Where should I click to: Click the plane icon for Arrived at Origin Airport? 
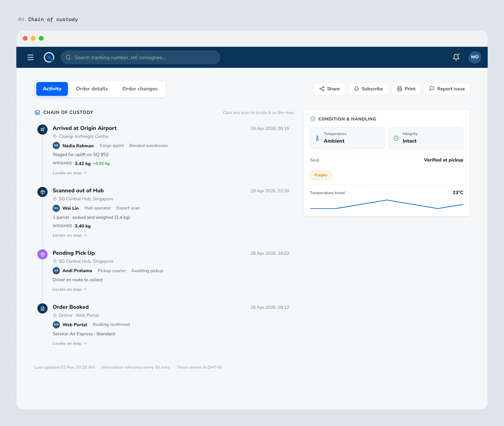(42, 129)
